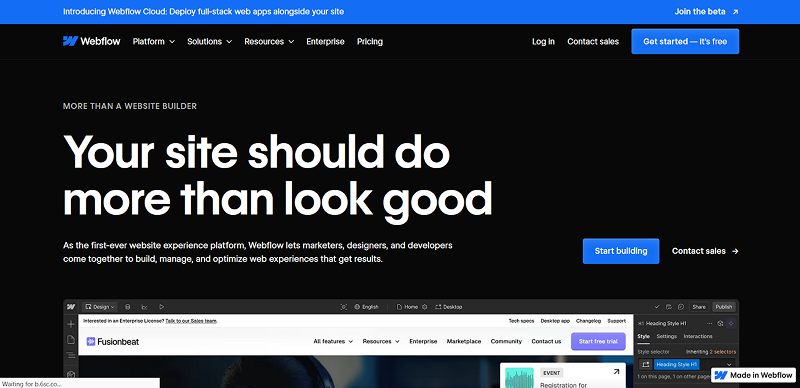
Task: Select Enterprise in Fusionbeat navigation
Action: (x=423, y=342)
